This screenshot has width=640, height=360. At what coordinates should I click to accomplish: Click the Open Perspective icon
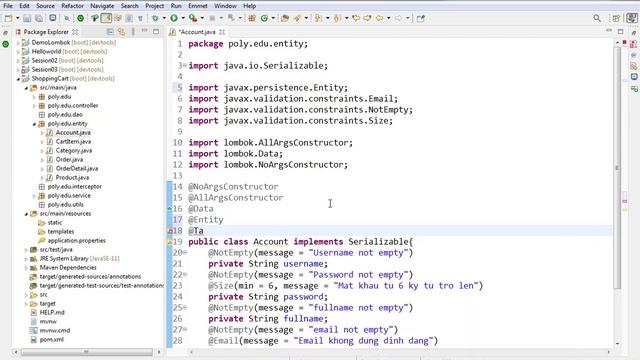[x=616, y=18]
